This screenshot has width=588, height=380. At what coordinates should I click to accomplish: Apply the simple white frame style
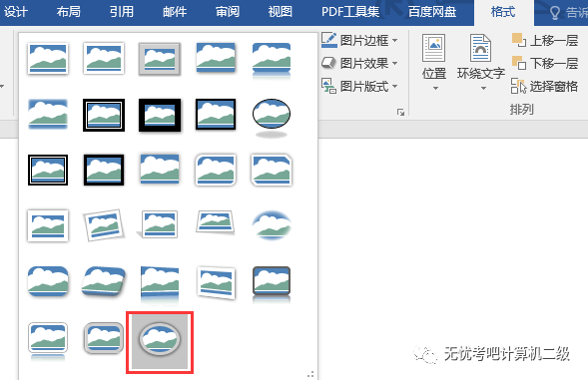[x=48, y=59]
